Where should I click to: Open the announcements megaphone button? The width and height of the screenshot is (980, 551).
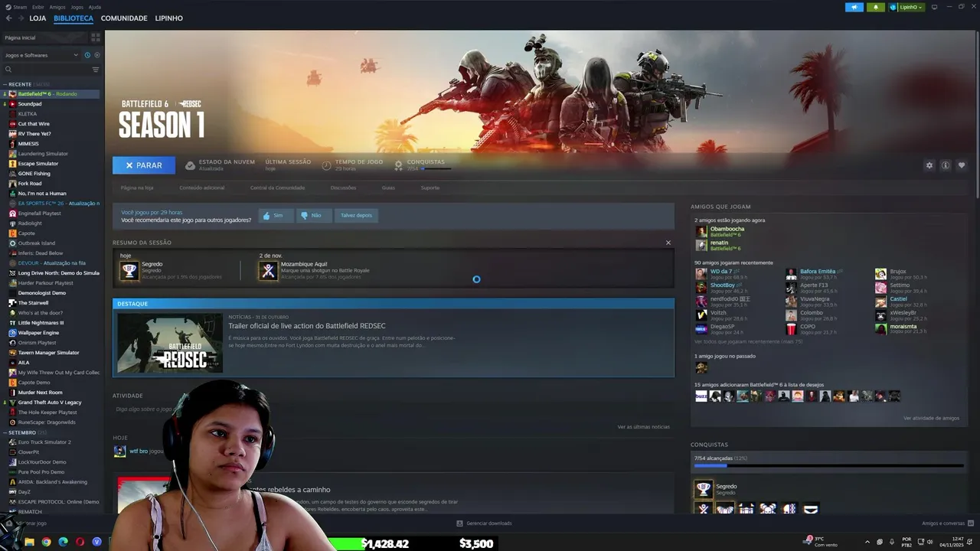[x=854, y=7]
